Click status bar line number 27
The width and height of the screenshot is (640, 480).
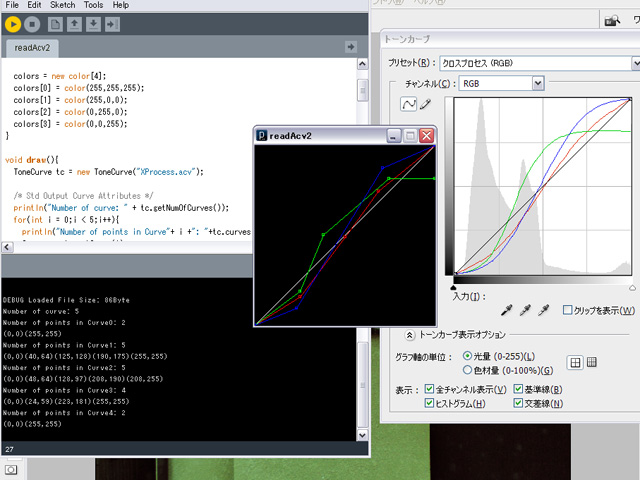tap(9, 449)
